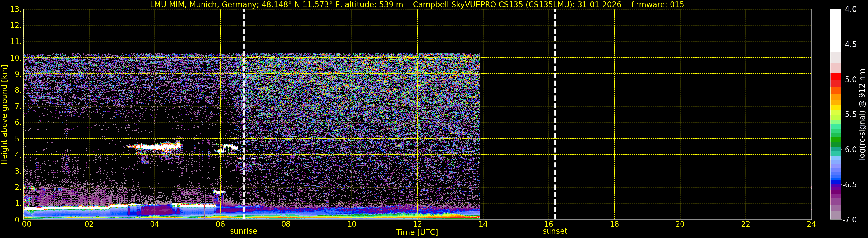
Task: Select the "9." height axis tick label
Action: point(18,74)
